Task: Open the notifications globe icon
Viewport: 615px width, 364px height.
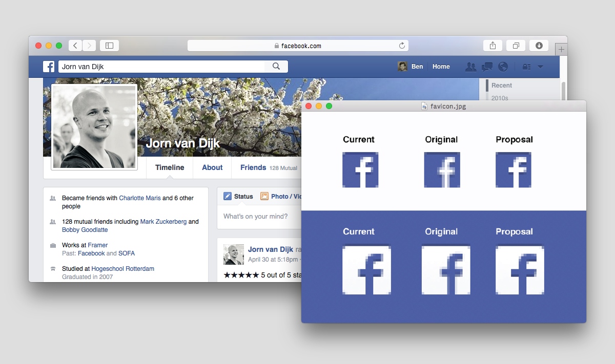Action: [503, 67]
